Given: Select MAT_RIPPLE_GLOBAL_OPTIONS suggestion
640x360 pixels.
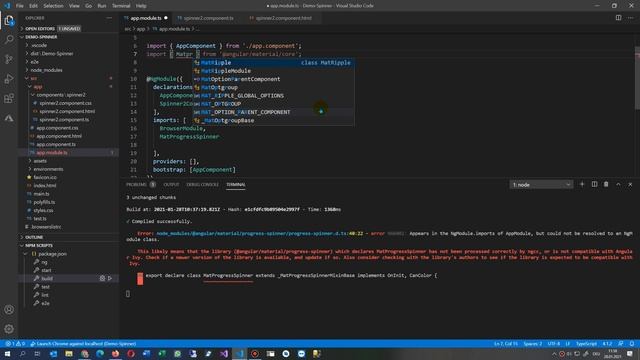Looking at the screenshot, I should [x=273, y=96].
